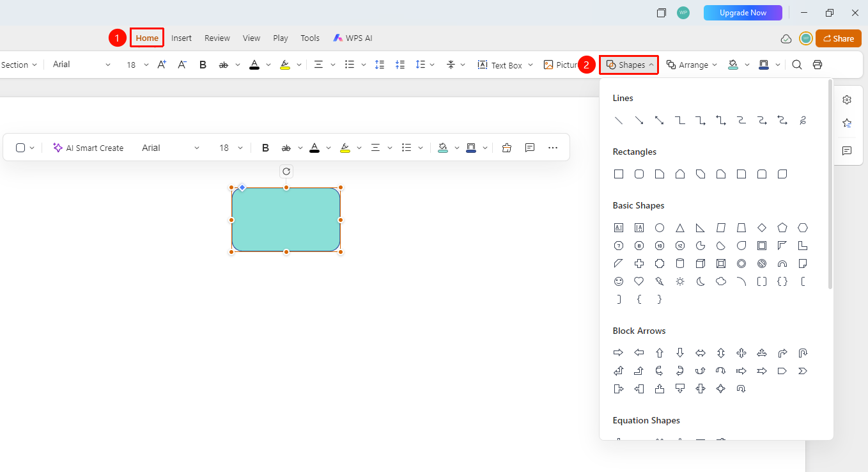This screenshot has height=472, width=868.
Task: Click font color swatch in the main ribbon
Action: point(254,65)
